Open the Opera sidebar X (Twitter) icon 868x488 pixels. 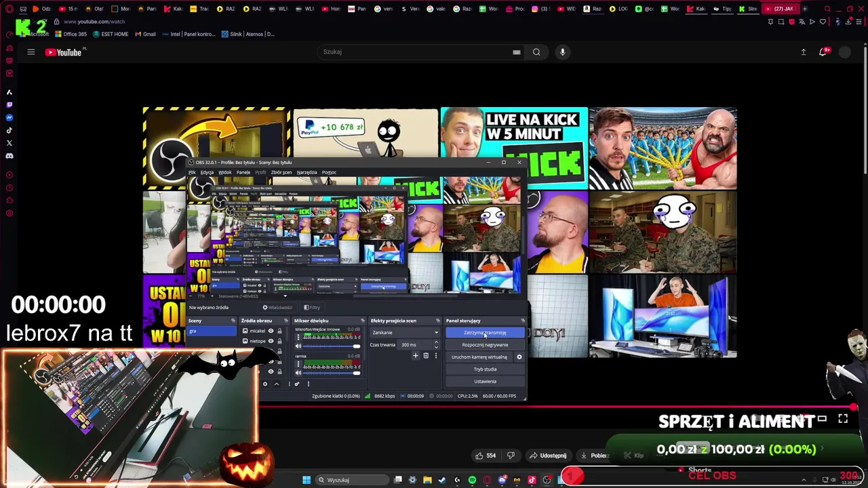9,143
